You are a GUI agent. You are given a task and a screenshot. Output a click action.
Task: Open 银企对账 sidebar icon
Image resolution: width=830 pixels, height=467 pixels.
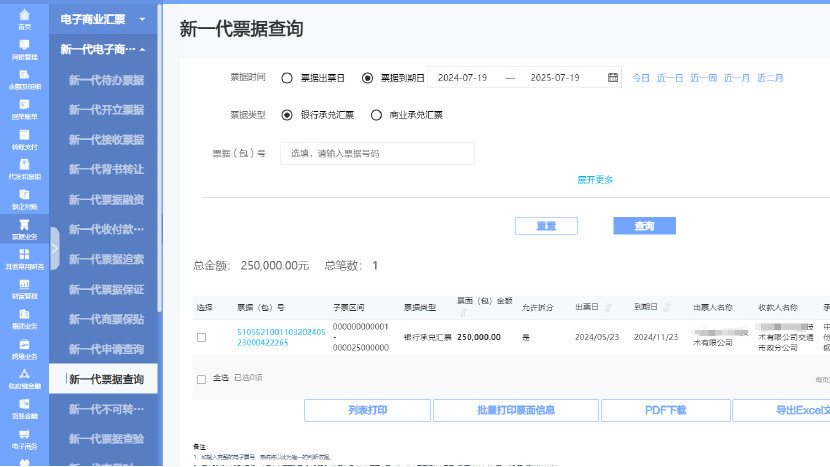pyautogui.click(x=24, y=199)
